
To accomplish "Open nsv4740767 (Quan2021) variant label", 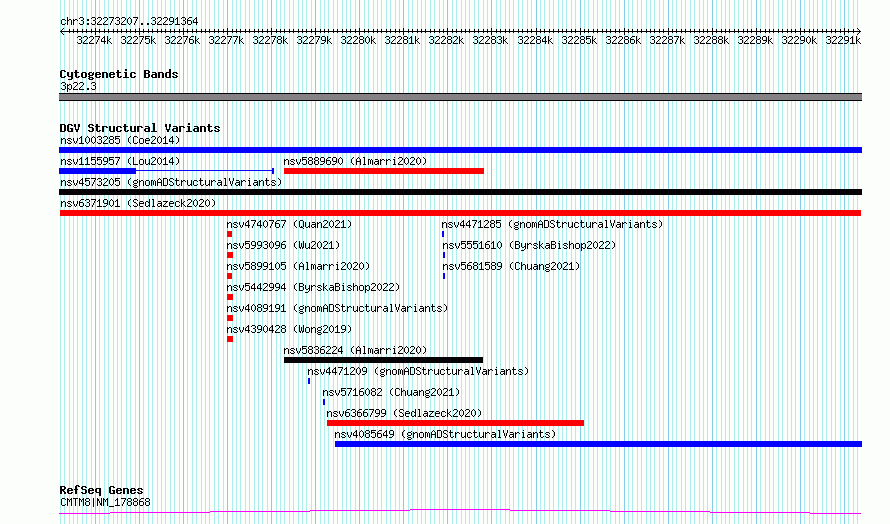I will tap(289, 224).
